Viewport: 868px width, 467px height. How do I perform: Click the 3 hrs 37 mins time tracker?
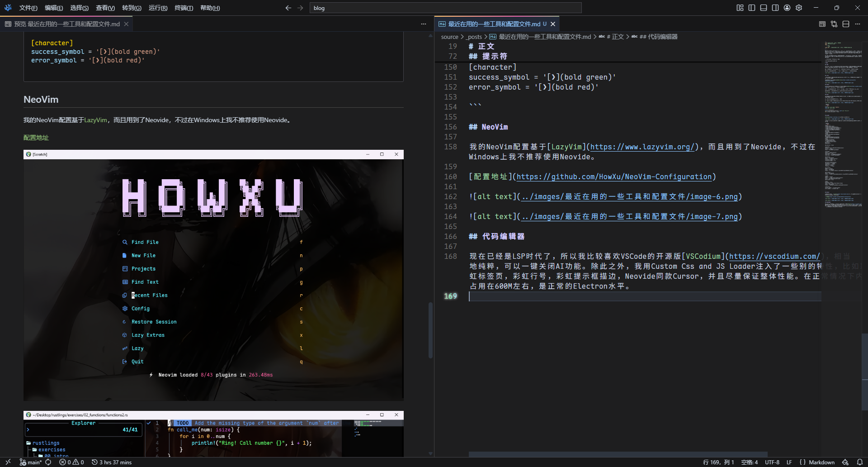tap(112, 462)
